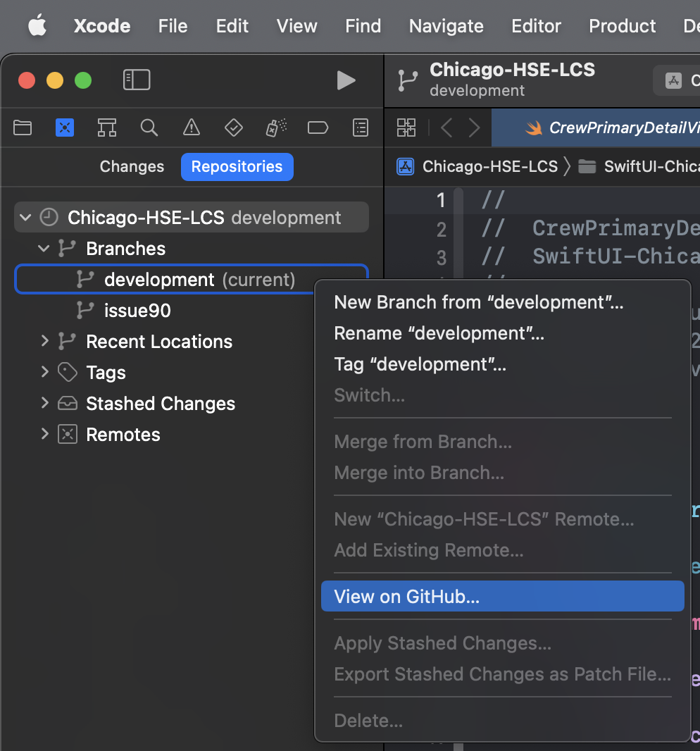The image size is (700, 751).
Task: Choose View on GitHub from context menu
Action: point(407,597)
